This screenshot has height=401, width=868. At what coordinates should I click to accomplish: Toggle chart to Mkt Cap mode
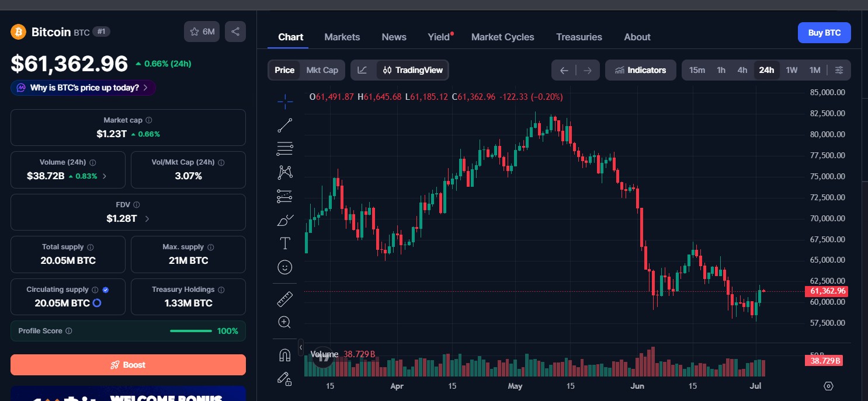tap(322, 70)
